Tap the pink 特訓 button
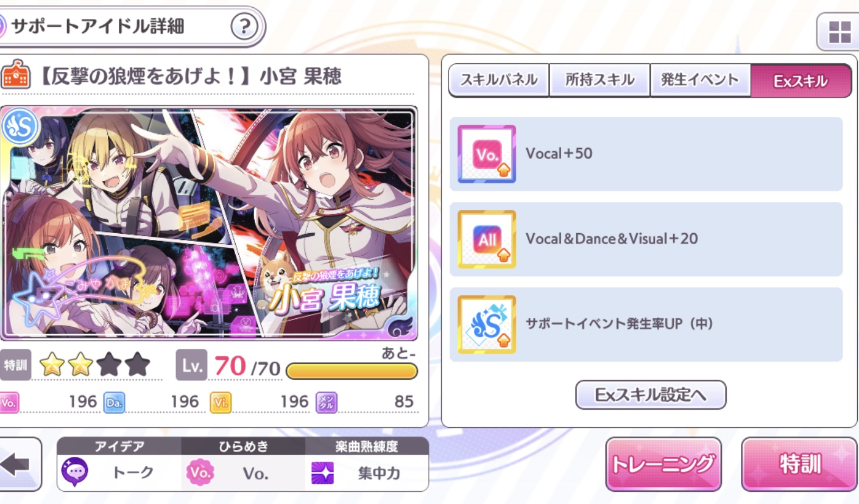Image resolution: width=859 pixels, height=504 pixels. coord(800,464)
